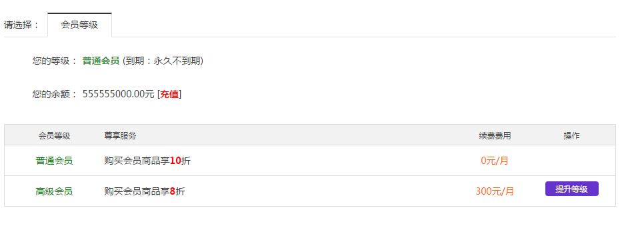Click the red 10 discount number
644x248 pixels.
[x=175, y=161]
